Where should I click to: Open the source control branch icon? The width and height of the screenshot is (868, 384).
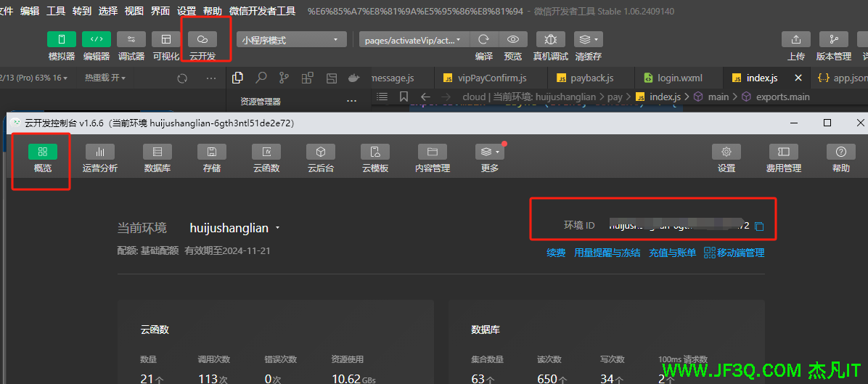tap(284, 78)
